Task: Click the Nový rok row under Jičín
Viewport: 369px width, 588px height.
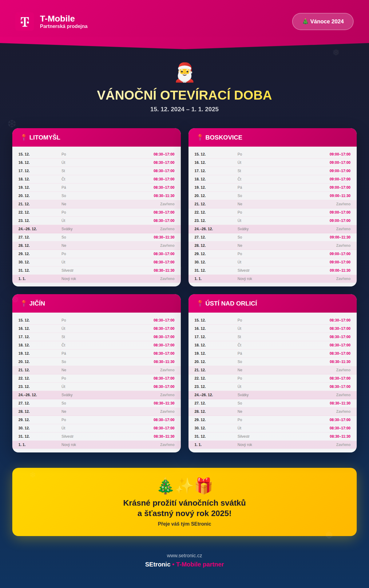Action: tap(96, 445)
